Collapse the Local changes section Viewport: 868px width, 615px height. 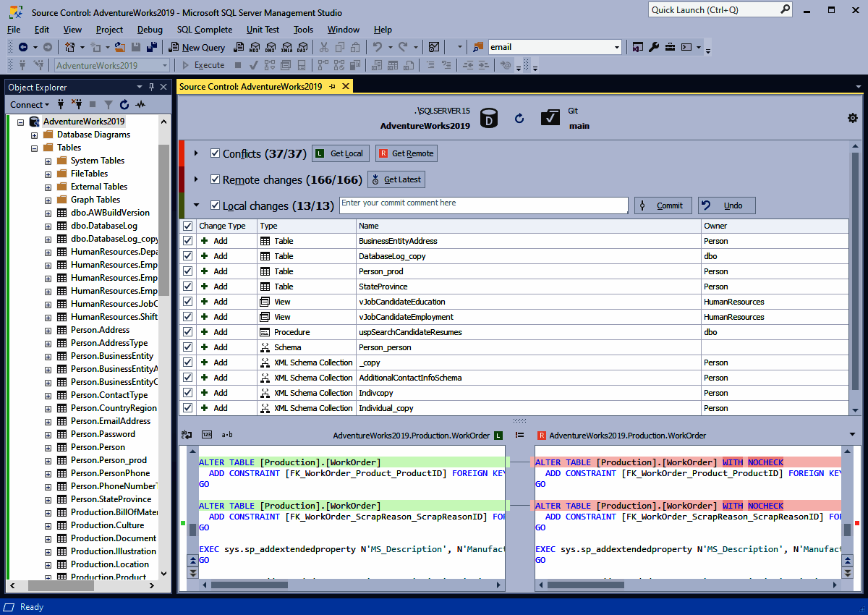coord(195,205)
